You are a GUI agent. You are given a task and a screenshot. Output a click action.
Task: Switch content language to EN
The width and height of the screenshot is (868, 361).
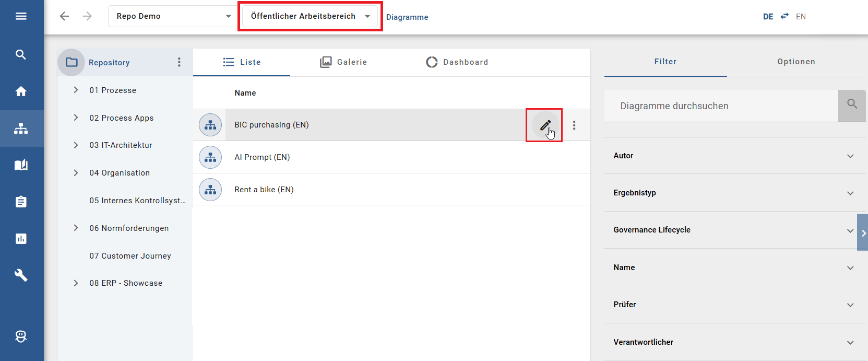(x=801, y=17)
